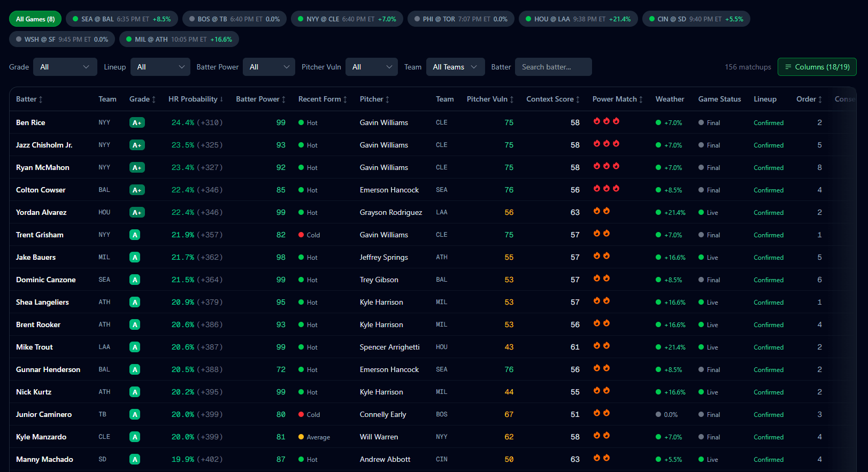
Task: Sort by Pitcher Vuln column header
Action: pos(490,99)
